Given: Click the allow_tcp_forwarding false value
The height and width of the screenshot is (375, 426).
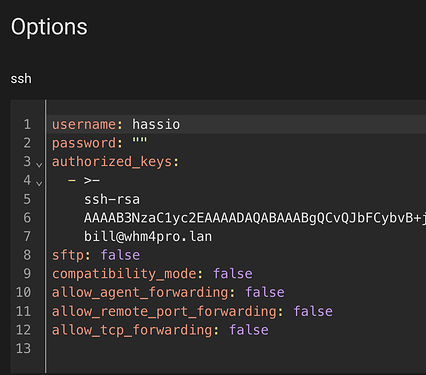Looking at the screenshot, I should (249, 330).
